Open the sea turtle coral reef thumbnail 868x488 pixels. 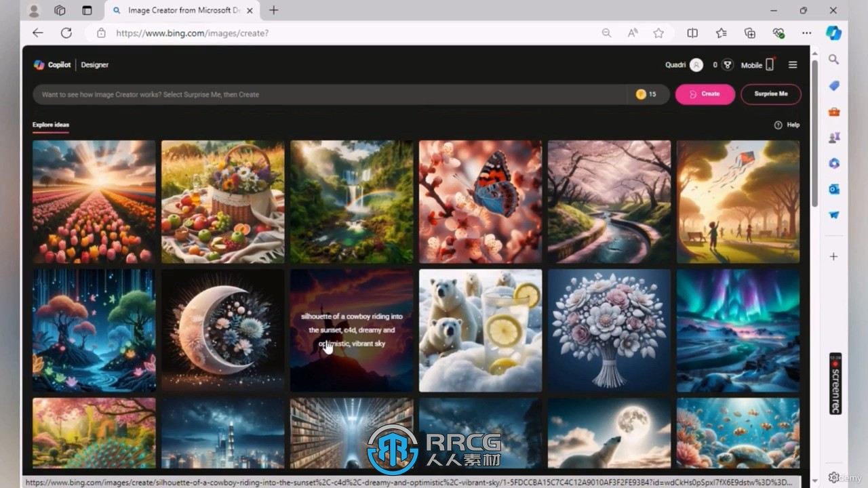point(738,433)
